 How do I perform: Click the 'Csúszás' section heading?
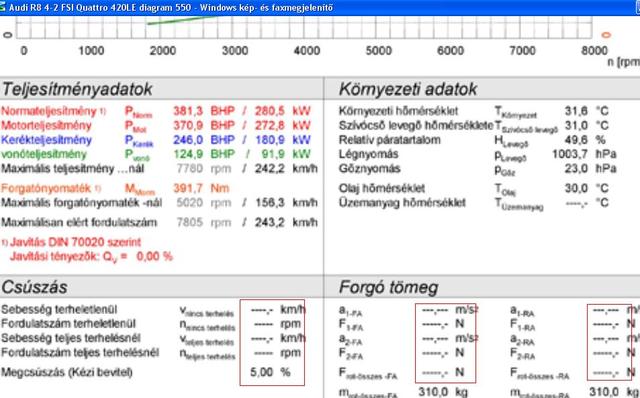(34, 287)
